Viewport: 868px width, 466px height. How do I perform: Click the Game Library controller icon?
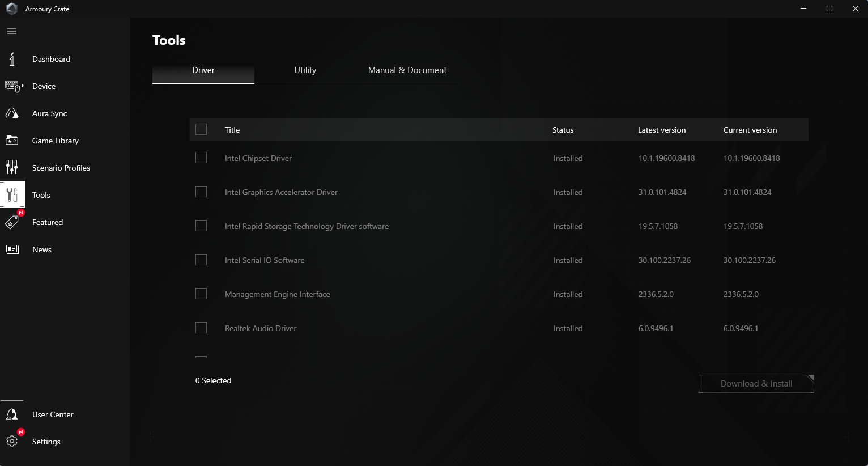coord(12,141)
